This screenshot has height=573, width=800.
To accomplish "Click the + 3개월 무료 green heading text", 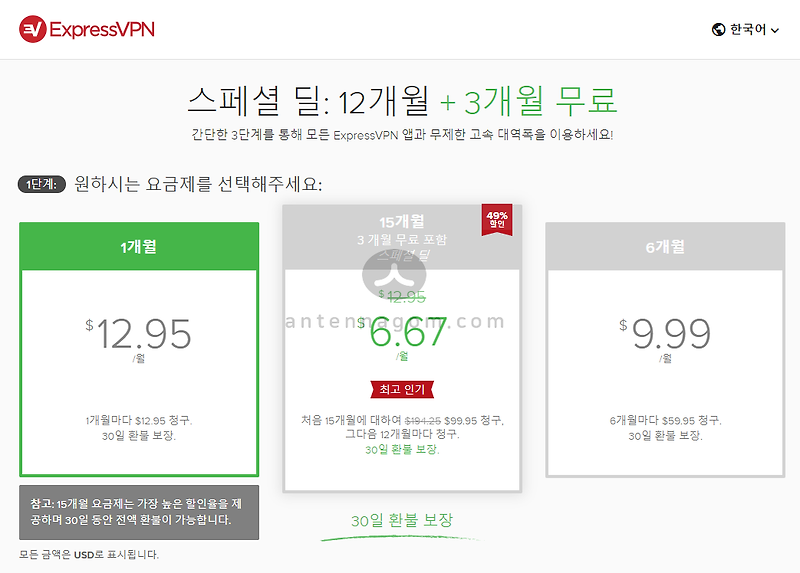I will (529, 101).
